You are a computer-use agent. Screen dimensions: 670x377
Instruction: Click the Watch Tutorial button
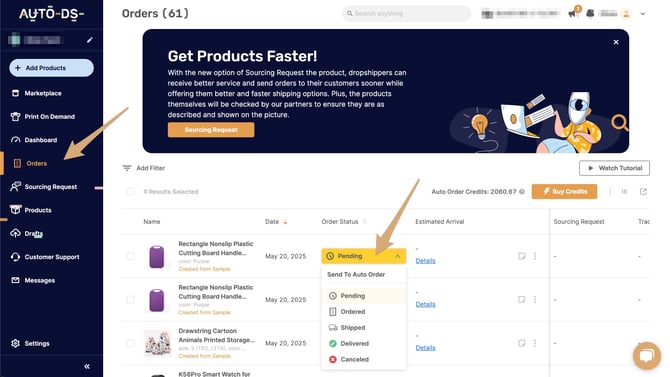click(614, 168)
